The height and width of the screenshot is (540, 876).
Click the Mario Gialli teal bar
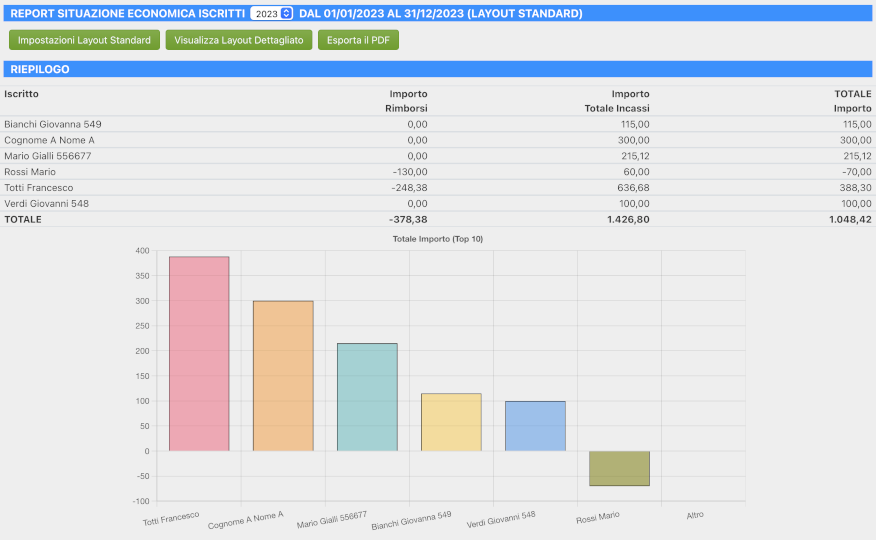point(367,397)
